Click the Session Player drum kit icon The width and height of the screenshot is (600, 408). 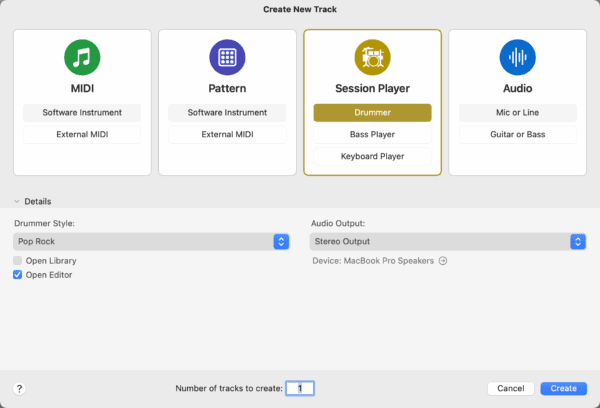point(372,58)
